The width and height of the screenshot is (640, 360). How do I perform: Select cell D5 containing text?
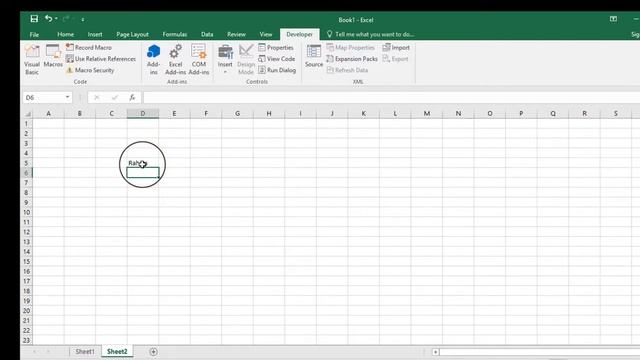tap(143, 163)
